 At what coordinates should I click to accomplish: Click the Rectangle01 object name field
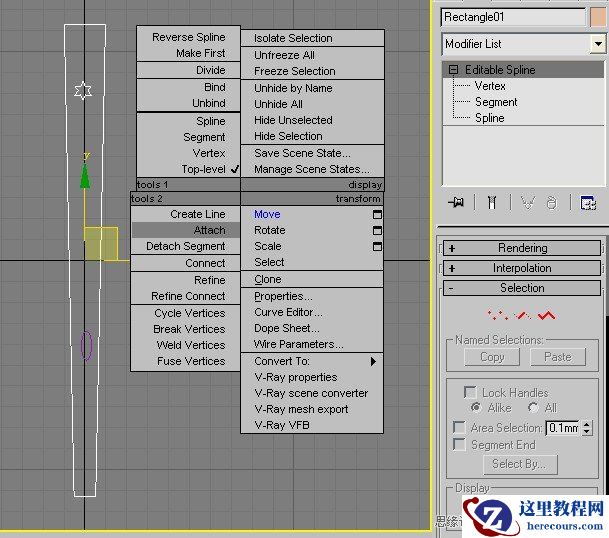click(x=513, y=17)
